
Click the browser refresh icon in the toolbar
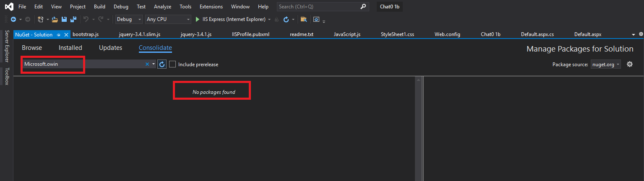(286, 19)
